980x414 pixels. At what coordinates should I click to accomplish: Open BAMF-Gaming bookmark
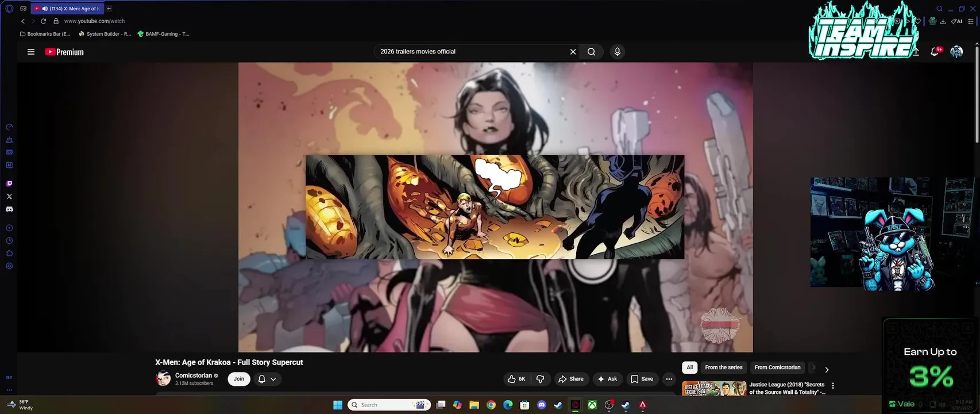pos(163,34)
